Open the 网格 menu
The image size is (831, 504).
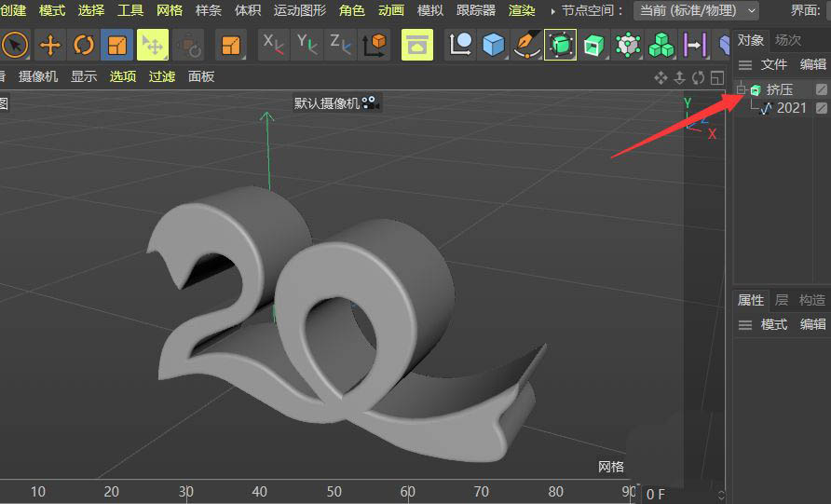170,10
